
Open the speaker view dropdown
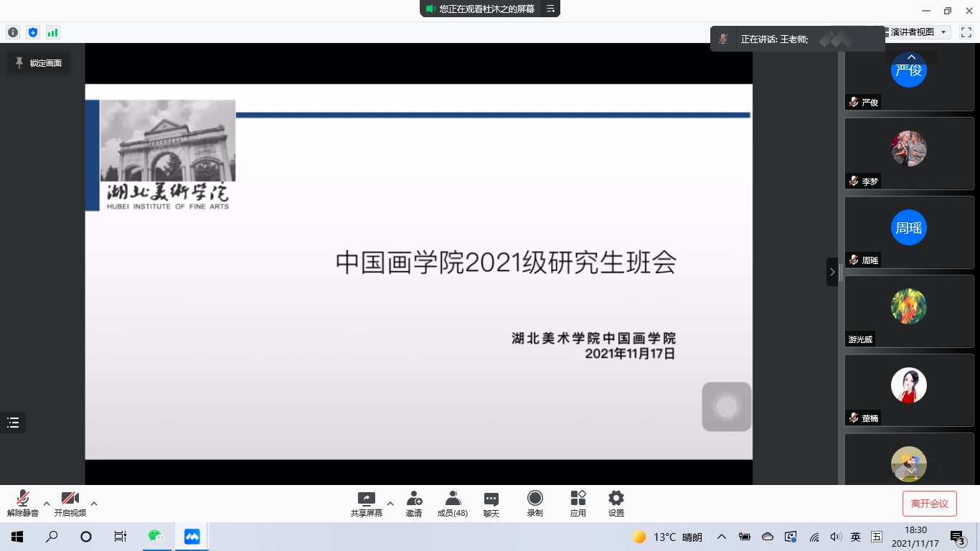[918, 32]
